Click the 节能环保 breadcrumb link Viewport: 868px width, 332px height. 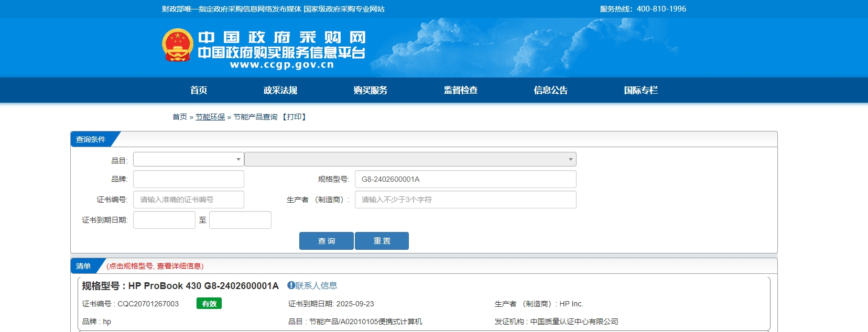pos(210,117)
